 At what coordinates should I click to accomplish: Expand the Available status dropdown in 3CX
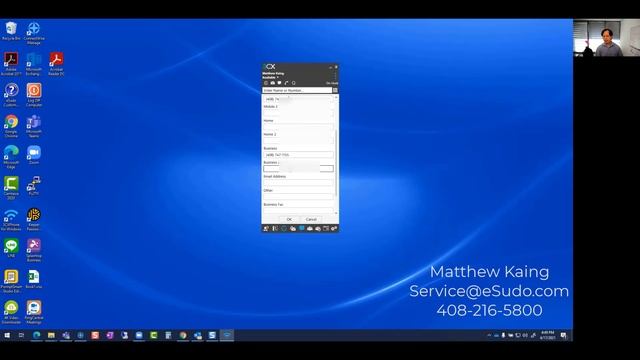(x=271, y=77)
